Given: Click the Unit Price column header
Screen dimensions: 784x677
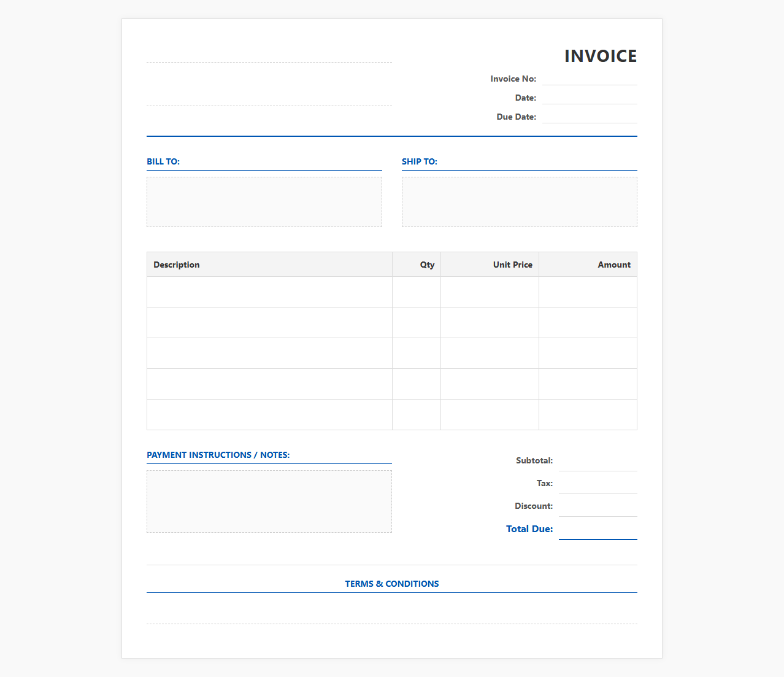Looking at the screenshot, I should 490,265.
